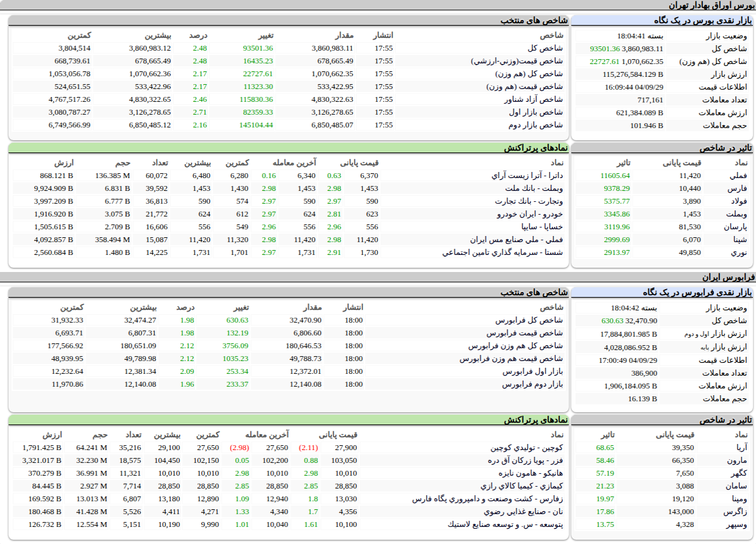Click the فولاد symbol in index impact table
The width and height of the screenshot is (756, 544).
coord(738,201)
